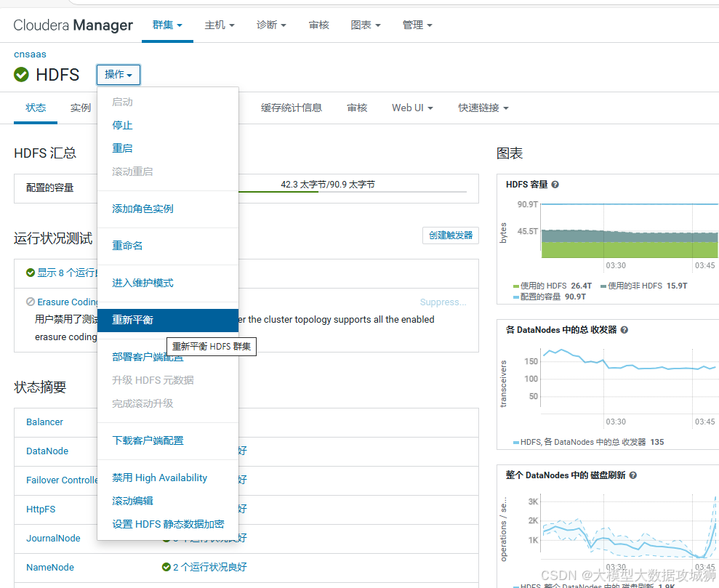This screenshot has width=719, height=588.
Task: Open the 缓存统计信息 tab
Action: pyautogui.click(x=292, y=108)
